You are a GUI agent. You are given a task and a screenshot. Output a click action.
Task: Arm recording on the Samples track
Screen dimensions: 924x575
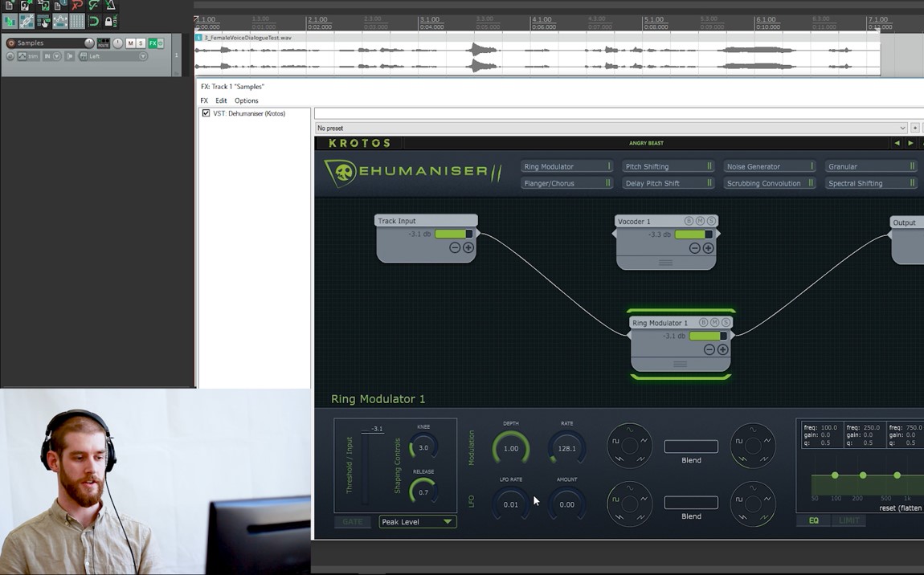[x=10, y=43]
